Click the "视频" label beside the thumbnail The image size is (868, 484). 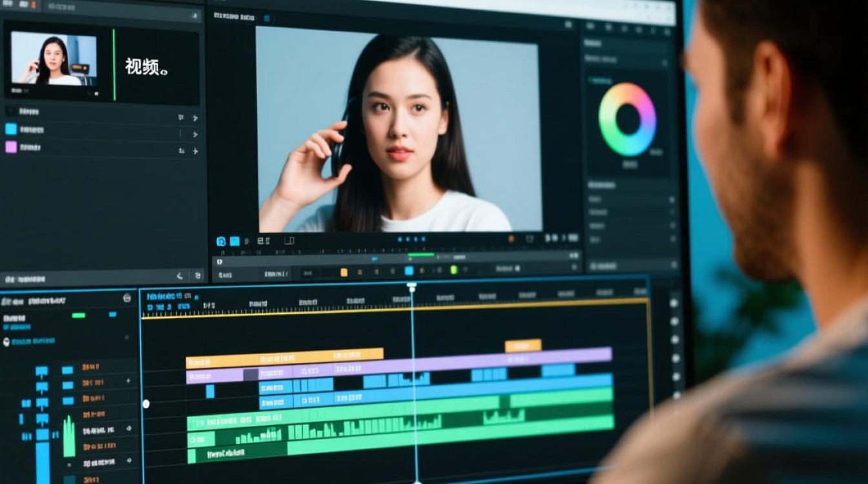click(146, 66)
